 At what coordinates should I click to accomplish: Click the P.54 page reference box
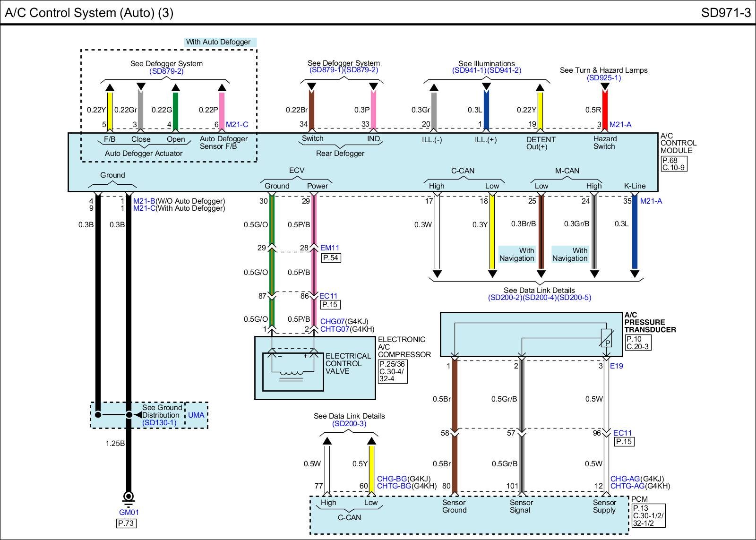click(331, 258)
